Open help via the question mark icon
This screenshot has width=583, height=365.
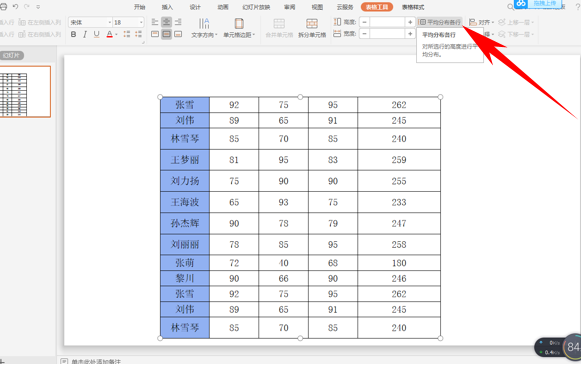[578, 7]
